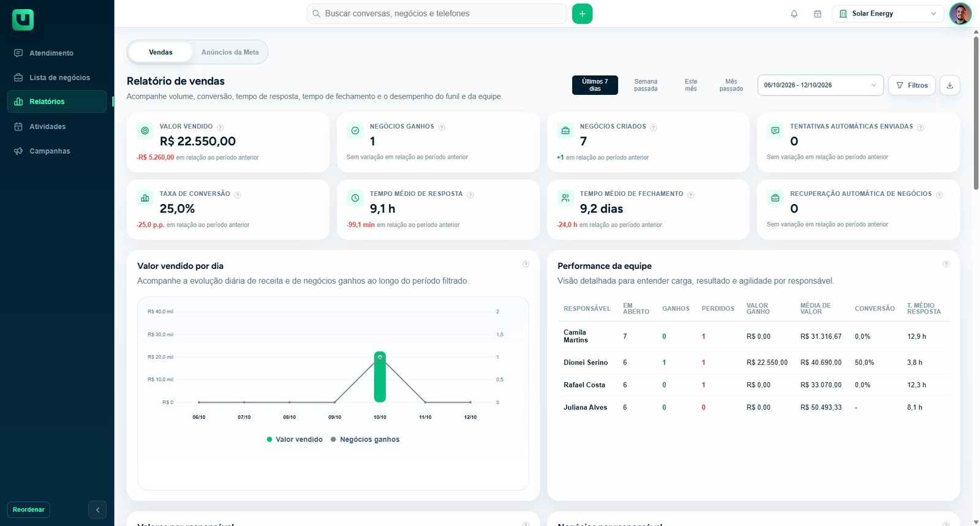Screen dimensions: 980x526
Task: Open Campanhas from the sidebar
Action: [57, 151]
